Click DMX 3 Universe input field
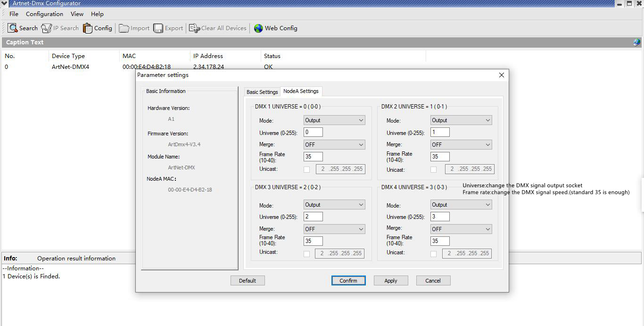644x326 pixels. click(x=313, y=217)
